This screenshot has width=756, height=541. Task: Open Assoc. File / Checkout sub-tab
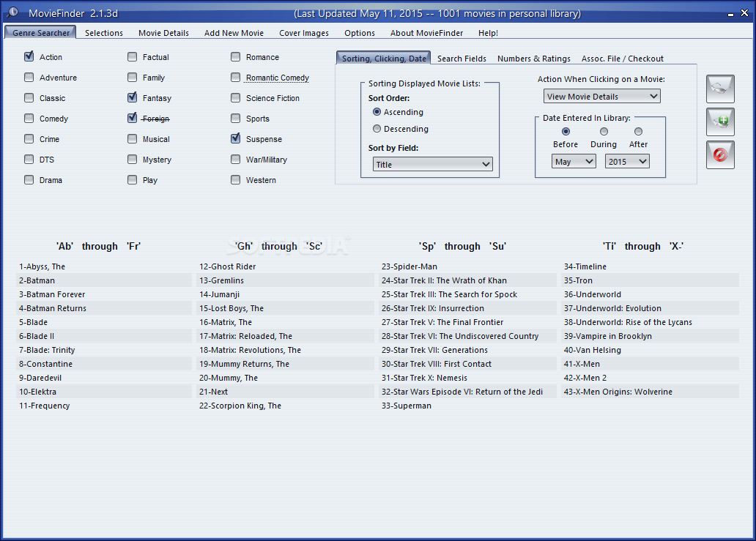click(623, 59)
